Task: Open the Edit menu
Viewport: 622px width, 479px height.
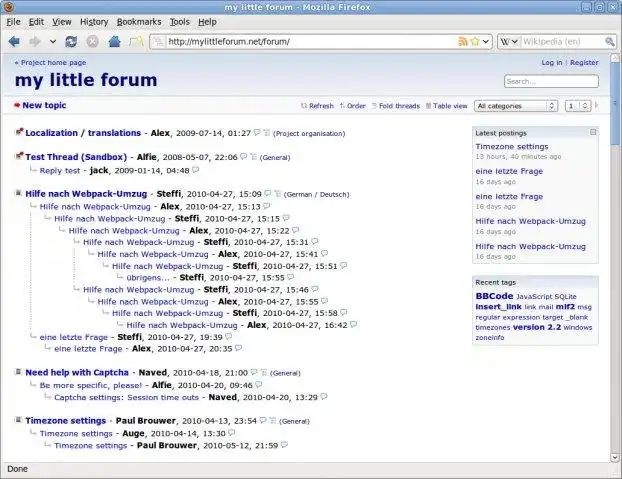Action: pyautogui.click(x=36, y=22)
